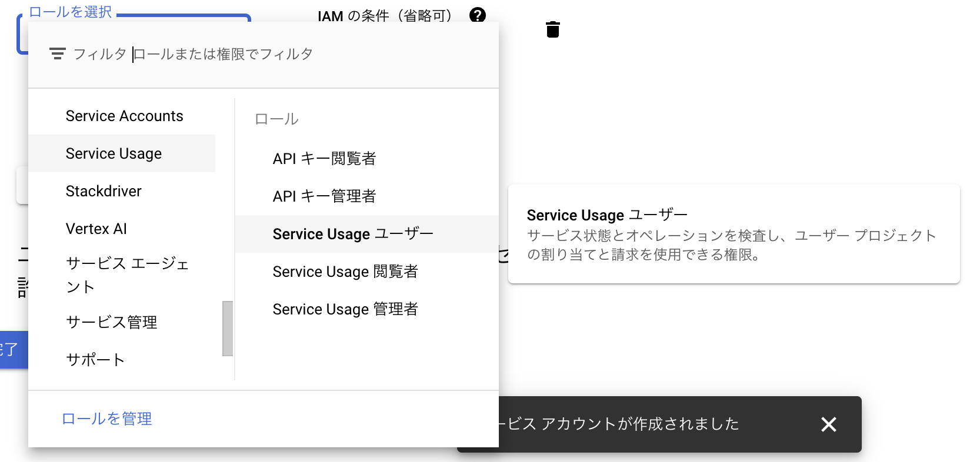Select the Service Usage 閲覧者 role
This screenshot has height=462, width=980.
(345, 272)
